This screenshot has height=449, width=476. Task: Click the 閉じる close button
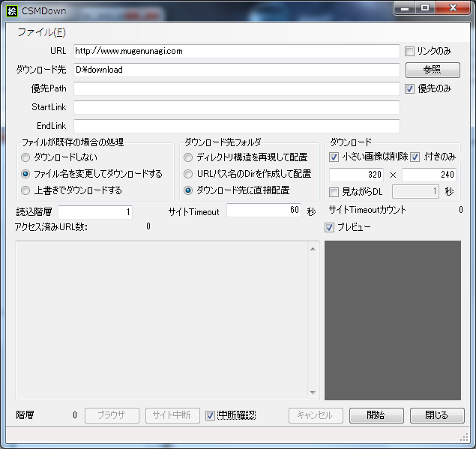[437, 415]
